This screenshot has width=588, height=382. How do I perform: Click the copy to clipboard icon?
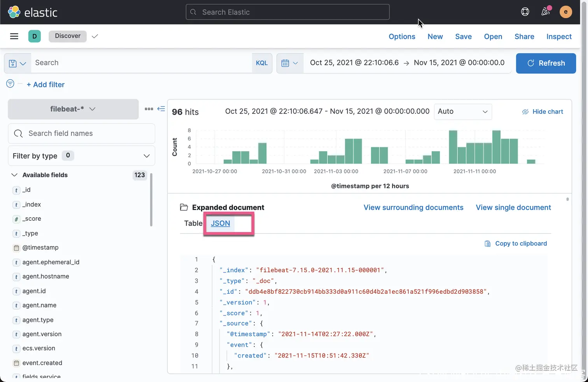[x=487, y=244]
